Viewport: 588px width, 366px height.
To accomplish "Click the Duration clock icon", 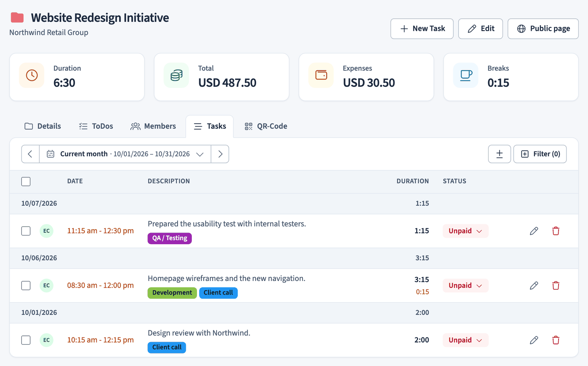I will [x=32, y=75].
